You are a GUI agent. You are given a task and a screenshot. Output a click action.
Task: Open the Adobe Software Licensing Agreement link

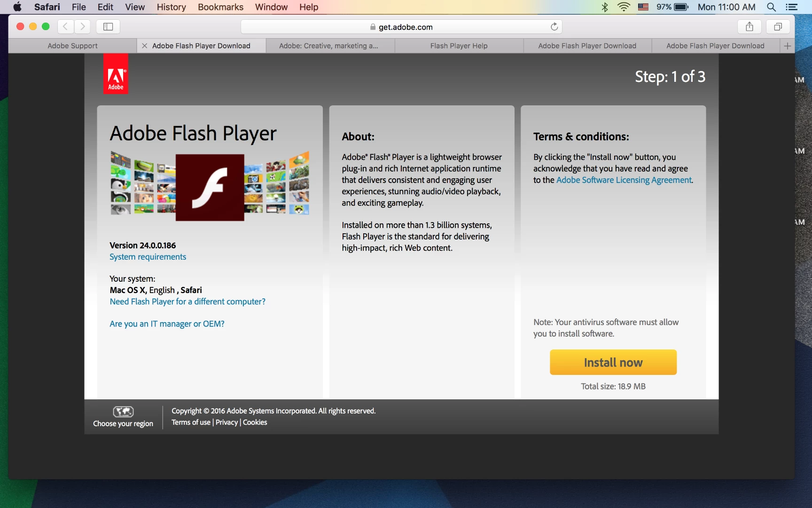624,180
